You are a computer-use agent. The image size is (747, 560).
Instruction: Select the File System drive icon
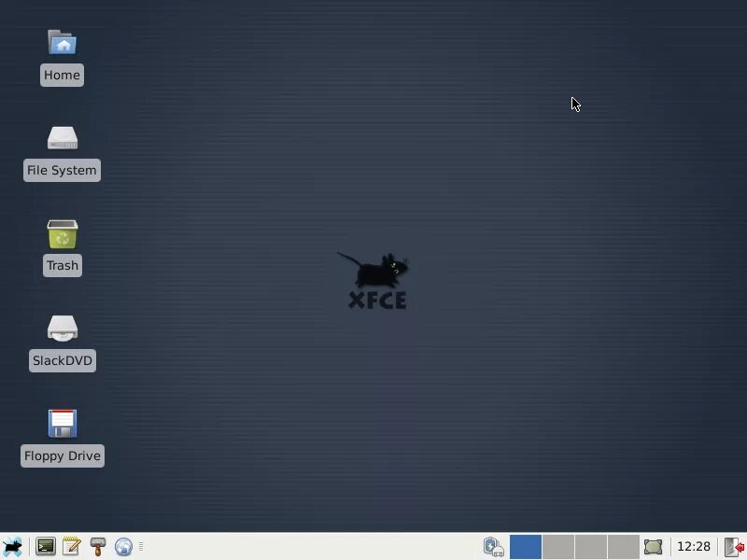pos(63,138)
